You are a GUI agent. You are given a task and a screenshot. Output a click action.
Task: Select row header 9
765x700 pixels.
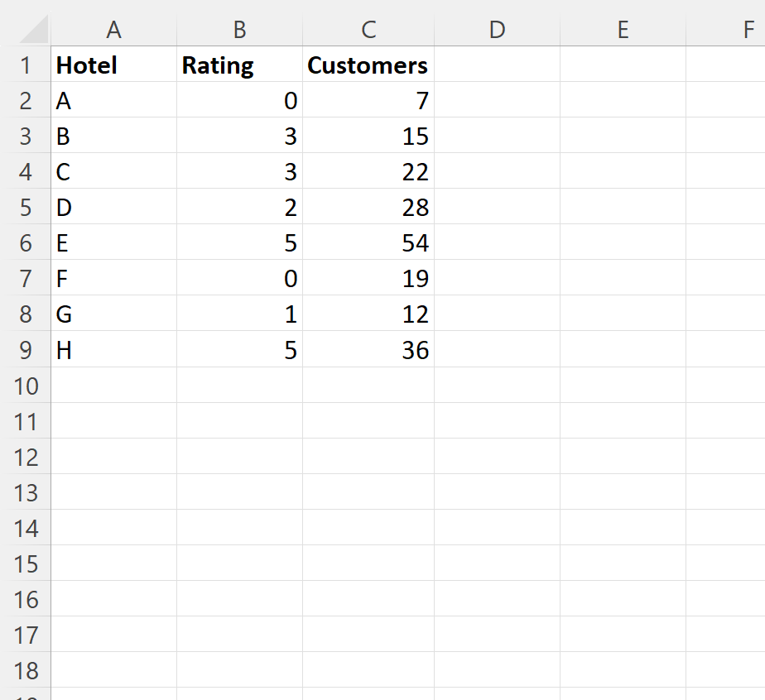point(26,350)
